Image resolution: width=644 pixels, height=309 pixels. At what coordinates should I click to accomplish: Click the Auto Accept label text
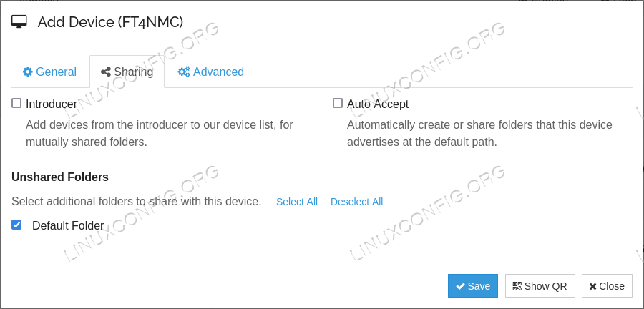(x=378, y=104)
